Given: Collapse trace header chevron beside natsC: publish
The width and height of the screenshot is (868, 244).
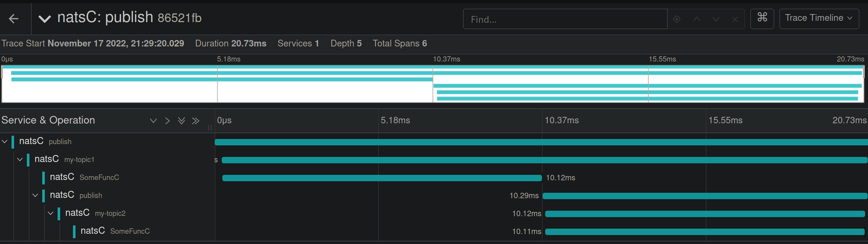Looking at the screenshot, I should (44, 19).
